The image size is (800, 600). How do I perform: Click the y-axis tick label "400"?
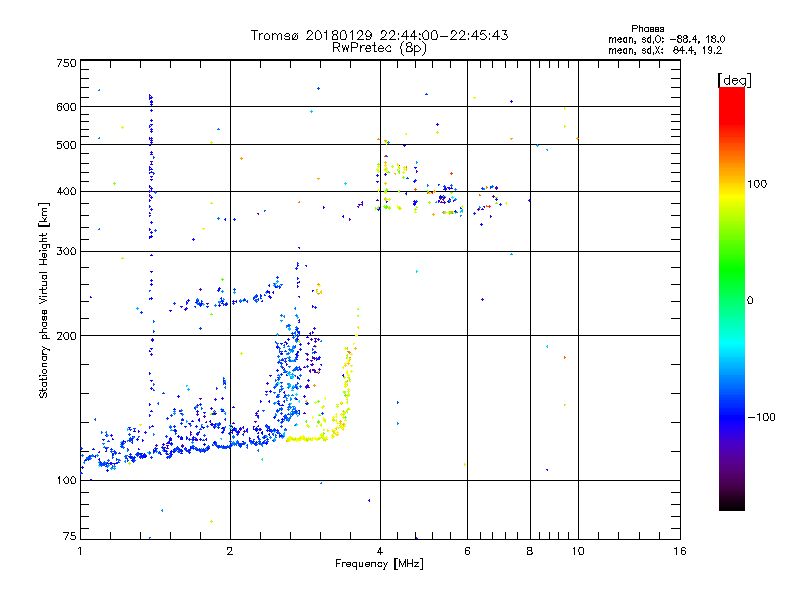pyautogui.click(x=66, y=191)
